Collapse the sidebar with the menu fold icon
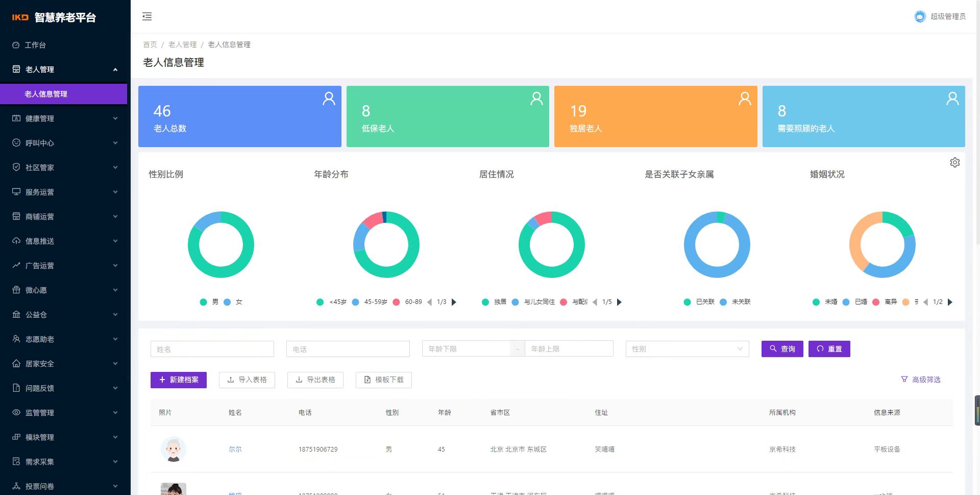The image size is (980, 495). tap(147, 16)
